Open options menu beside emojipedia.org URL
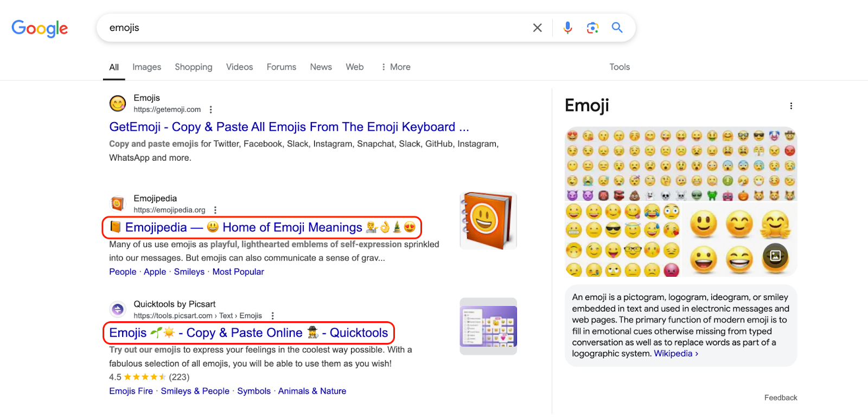Viewport: 868px width, 420px height. coord(215,210)
